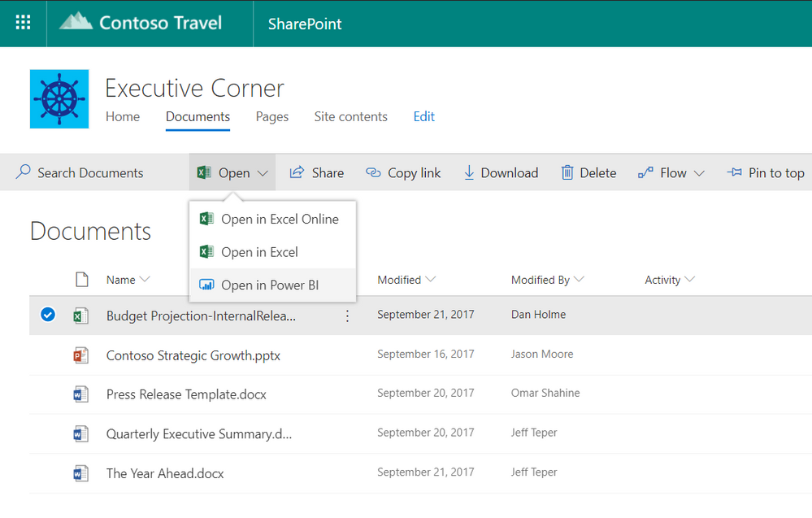Switch to the Pages tab
The height and width of the screenshot is (518, 812).
point(271,117)
